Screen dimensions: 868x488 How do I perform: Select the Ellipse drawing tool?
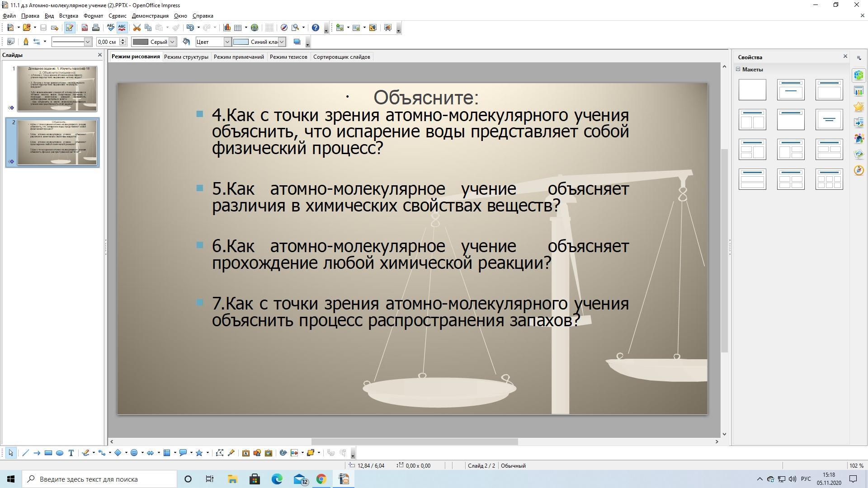[59, 453]
